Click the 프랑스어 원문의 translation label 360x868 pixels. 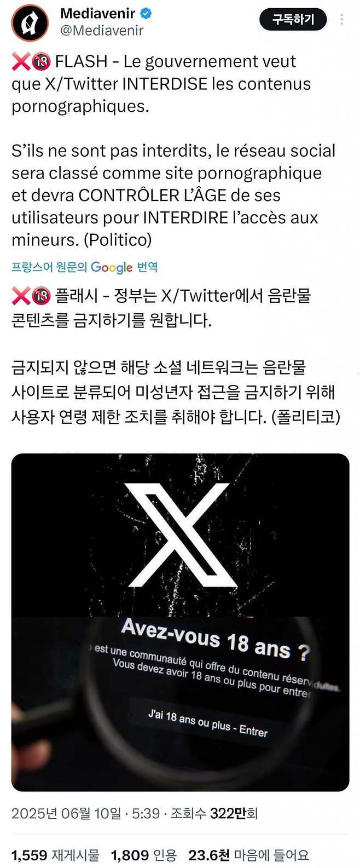tap(49, 267)
